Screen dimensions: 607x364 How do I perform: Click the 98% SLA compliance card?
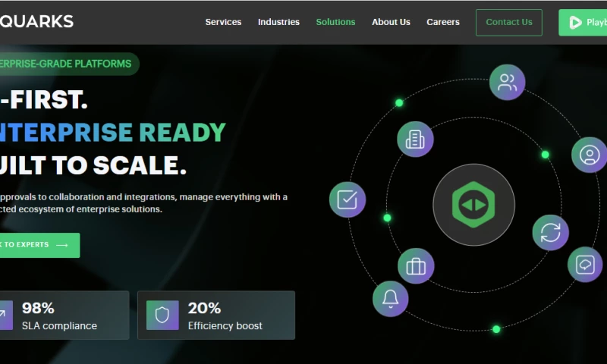(64, 315)
